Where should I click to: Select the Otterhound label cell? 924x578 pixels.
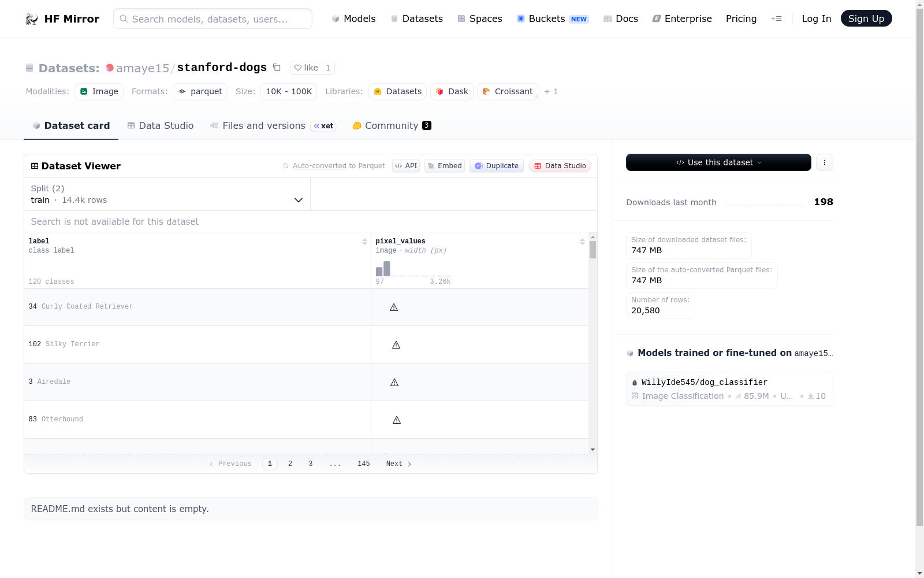click(198, 420)
